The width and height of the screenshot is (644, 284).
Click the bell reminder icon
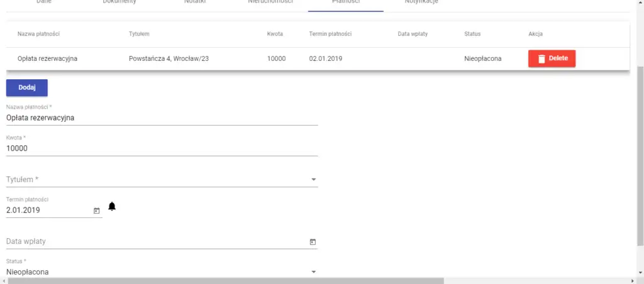pyautogui.click(x=113, y=206)
